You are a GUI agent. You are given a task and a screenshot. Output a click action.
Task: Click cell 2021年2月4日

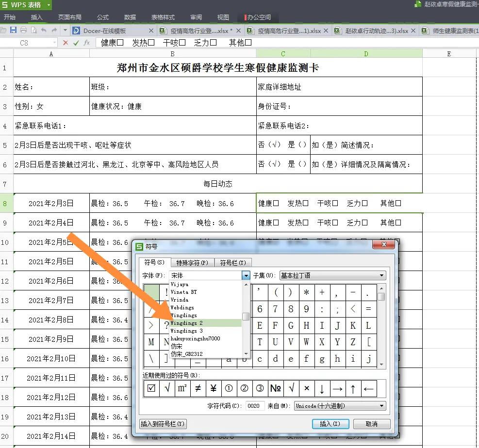point(51,223)
